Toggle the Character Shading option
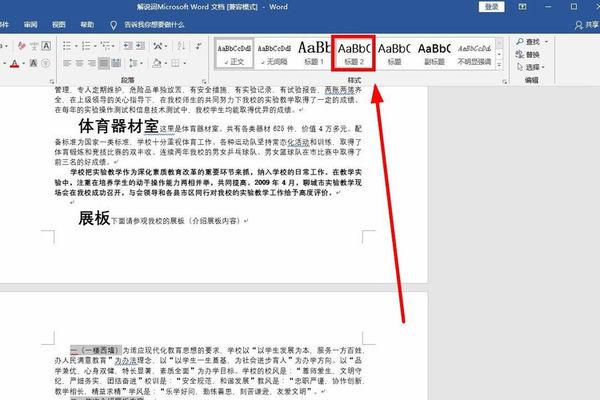This screenshot has height=400, width=600. [x=33, y=63]
